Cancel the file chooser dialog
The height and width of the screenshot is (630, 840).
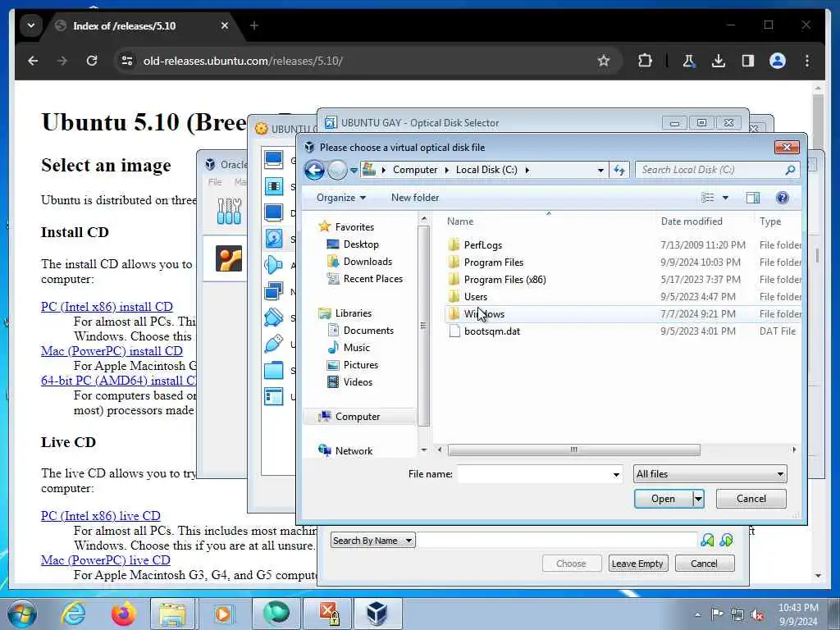click(x=751, y=499)
